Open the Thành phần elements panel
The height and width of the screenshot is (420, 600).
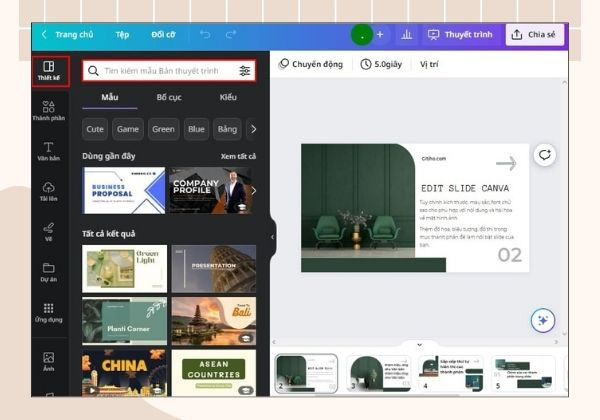(x=49, y=111)
